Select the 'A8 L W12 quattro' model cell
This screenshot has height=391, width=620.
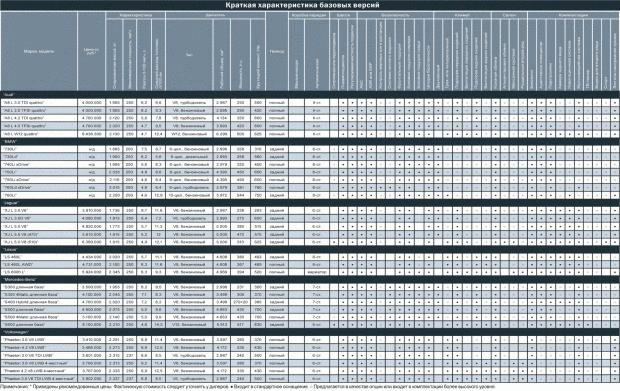tap(39, 134)
